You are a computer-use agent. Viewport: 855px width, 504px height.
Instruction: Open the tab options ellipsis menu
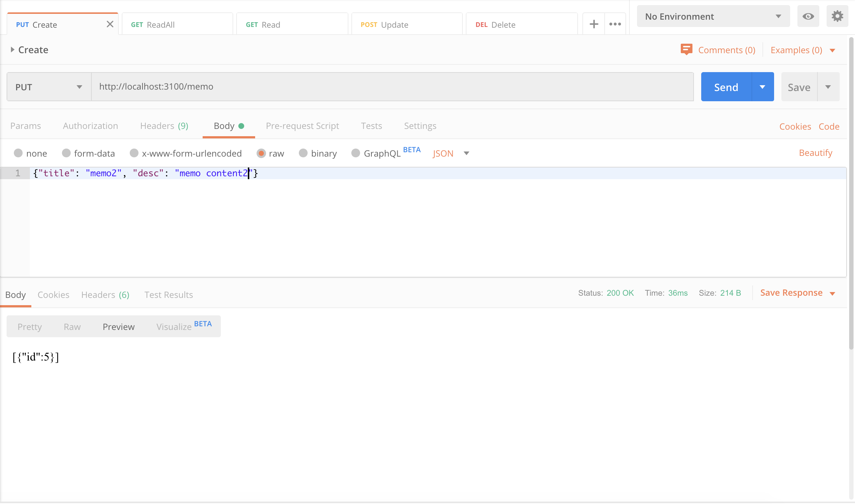[615, 24]
